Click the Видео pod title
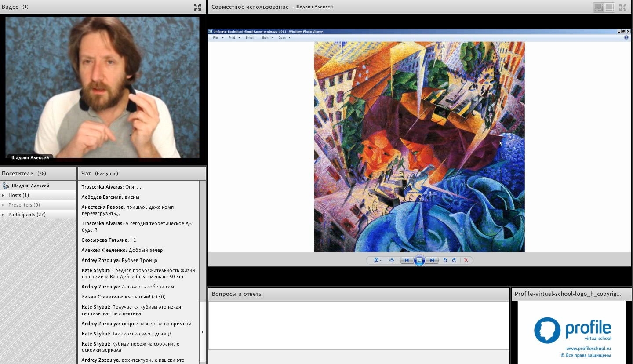 click(10, 7)
